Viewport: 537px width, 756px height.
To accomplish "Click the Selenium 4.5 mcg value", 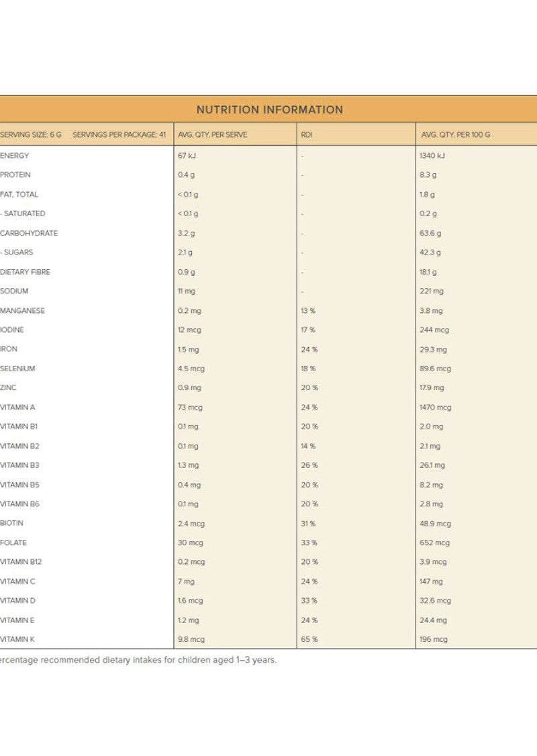I will coord(191,369).
